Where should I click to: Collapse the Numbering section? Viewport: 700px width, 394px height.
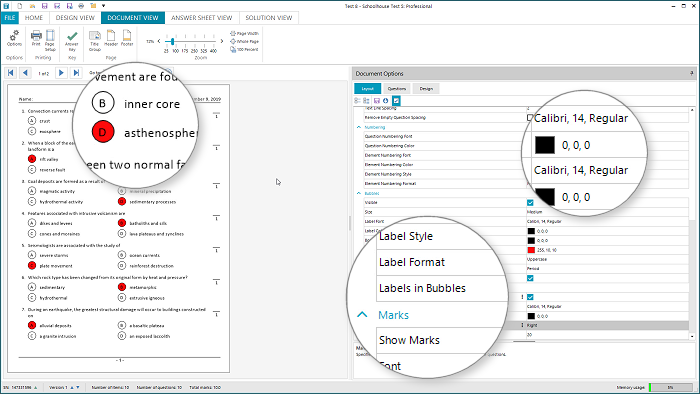(359, 127)
